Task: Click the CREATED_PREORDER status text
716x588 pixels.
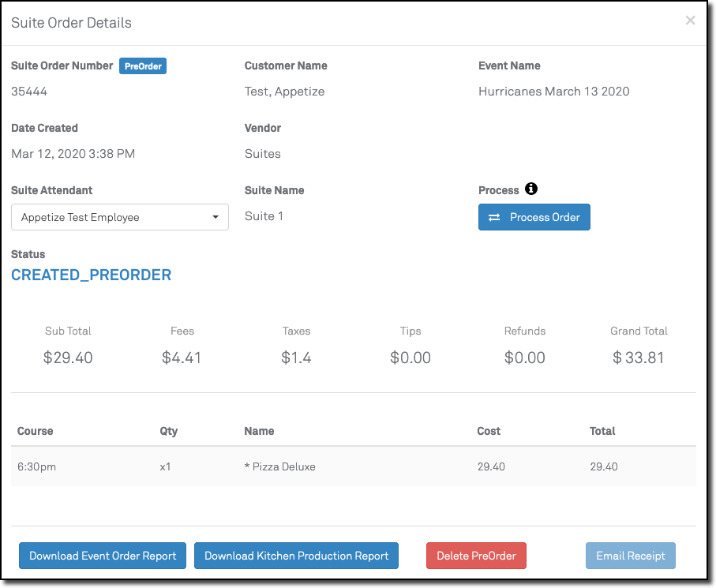Action: (x=92, y=275)
